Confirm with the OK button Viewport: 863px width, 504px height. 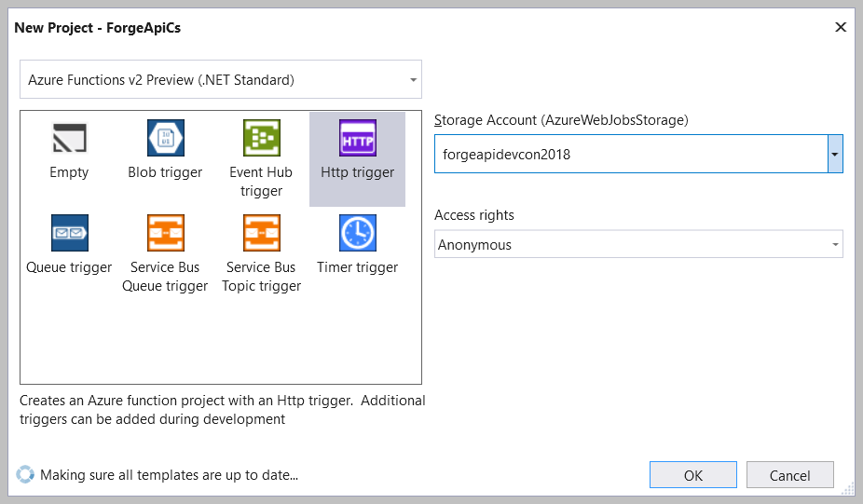(x=693, y=475)
